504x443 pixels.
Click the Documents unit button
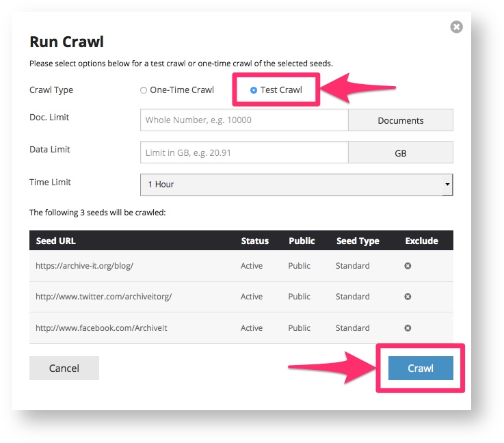coord(401,120)
